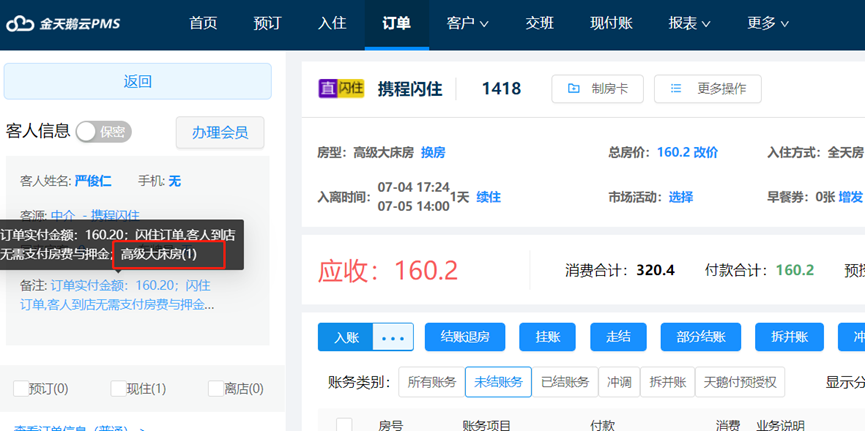Open the 现付账 menu

pos(611,24)
